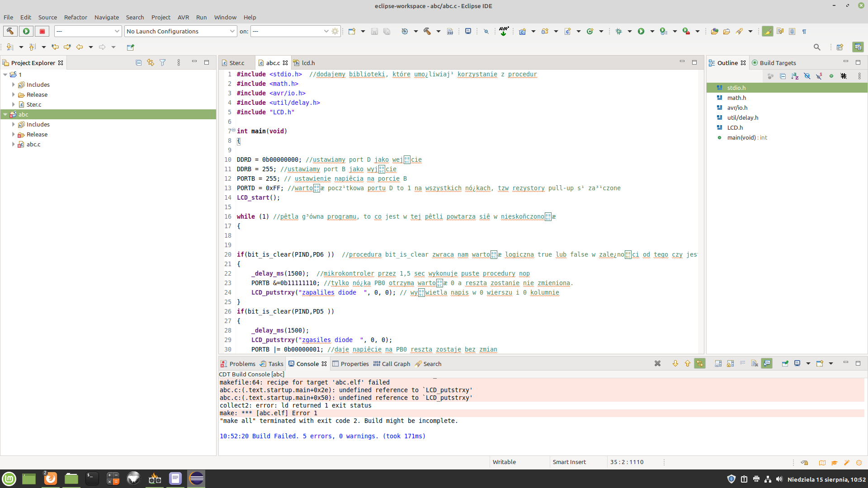Image resolution: width=868 pixels, height=488 pixels.
Task: Open the No Launch Configurations dropdown
Action: click(181, 31)
